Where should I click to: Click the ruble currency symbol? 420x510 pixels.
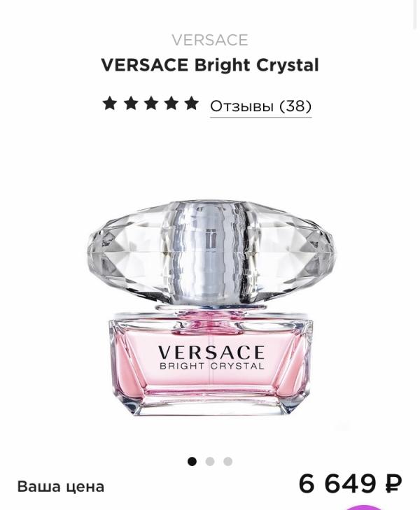(x=393, y=483)
